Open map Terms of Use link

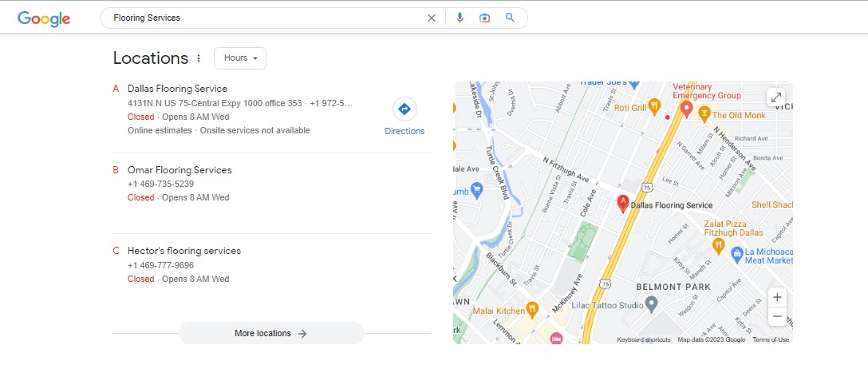771,339
